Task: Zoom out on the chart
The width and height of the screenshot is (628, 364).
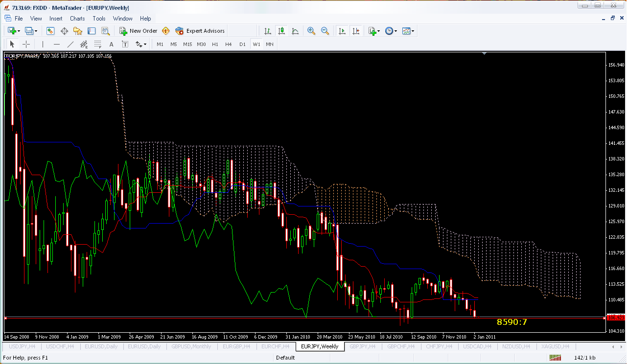Action: 325,31
